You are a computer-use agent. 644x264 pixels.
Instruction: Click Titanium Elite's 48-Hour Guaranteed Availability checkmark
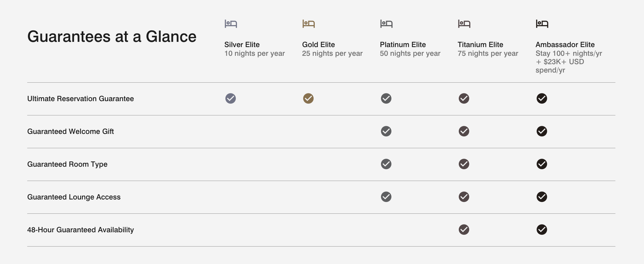click(464, 230)
